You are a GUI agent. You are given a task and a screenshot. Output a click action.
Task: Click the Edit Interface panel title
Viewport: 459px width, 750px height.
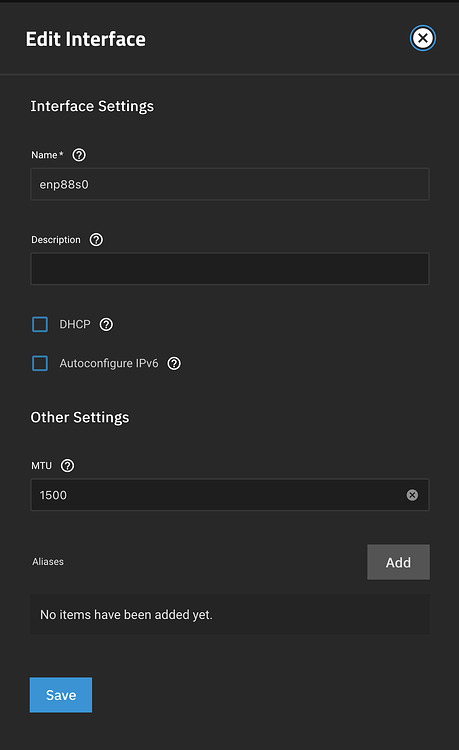(x=86, y=39)
